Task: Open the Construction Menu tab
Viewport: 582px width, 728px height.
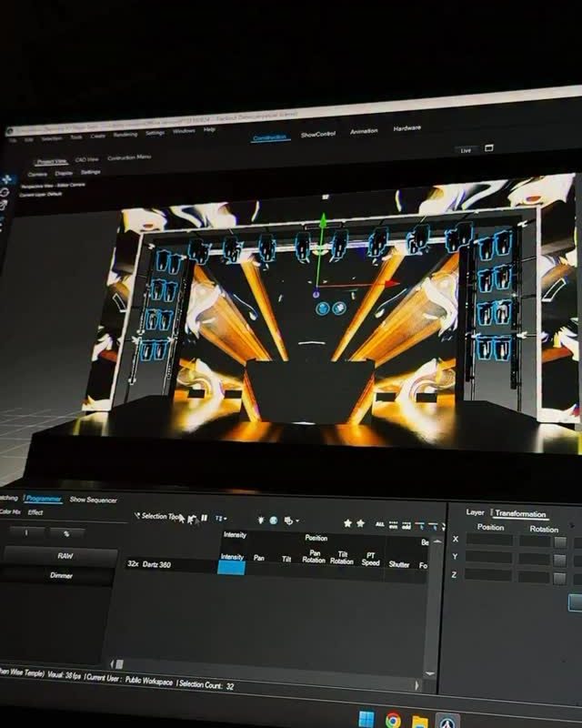Action: [x=129, y=157]
